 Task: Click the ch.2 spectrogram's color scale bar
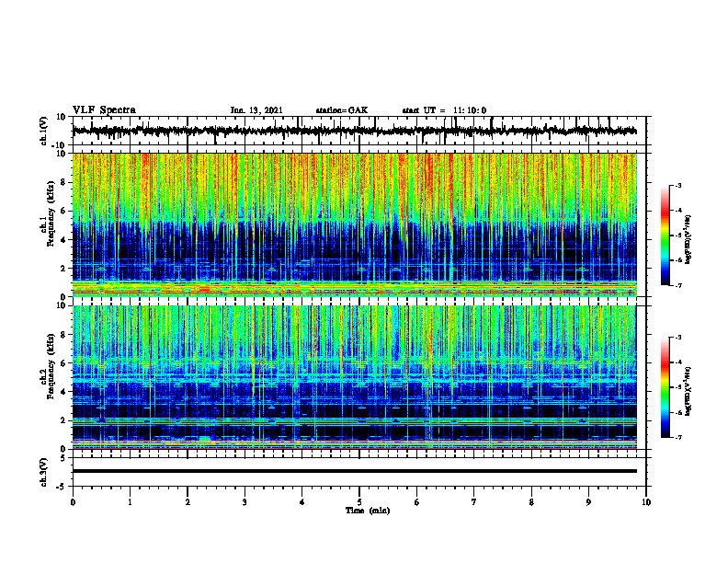(x=665, y=387)
